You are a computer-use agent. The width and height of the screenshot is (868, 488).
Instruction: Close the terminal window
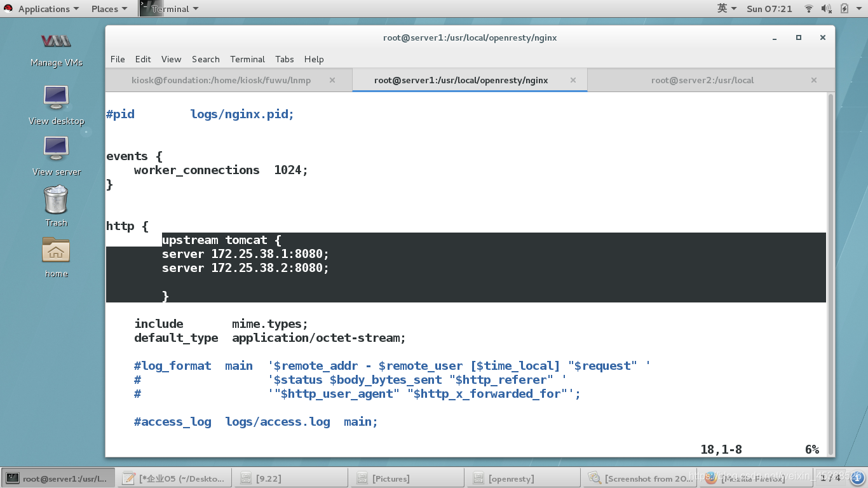point(823,37)
